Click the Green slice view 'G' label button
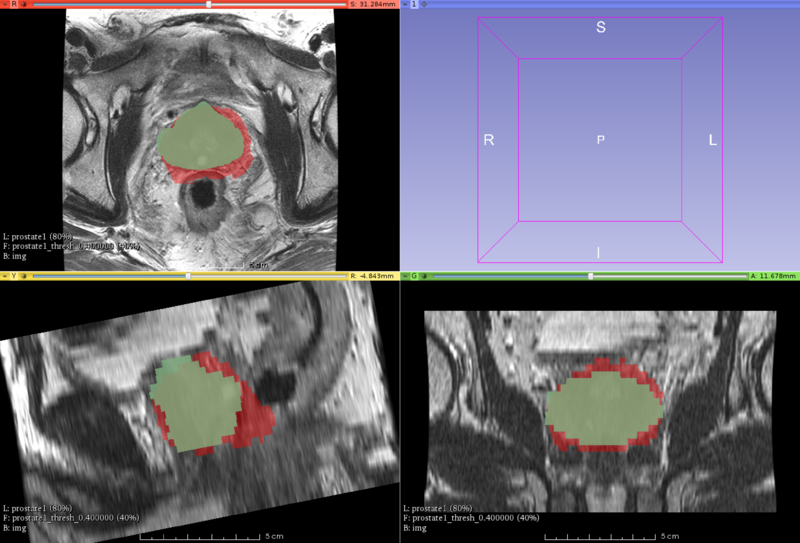Screen dimensions: 800x543 coord(414,276)
